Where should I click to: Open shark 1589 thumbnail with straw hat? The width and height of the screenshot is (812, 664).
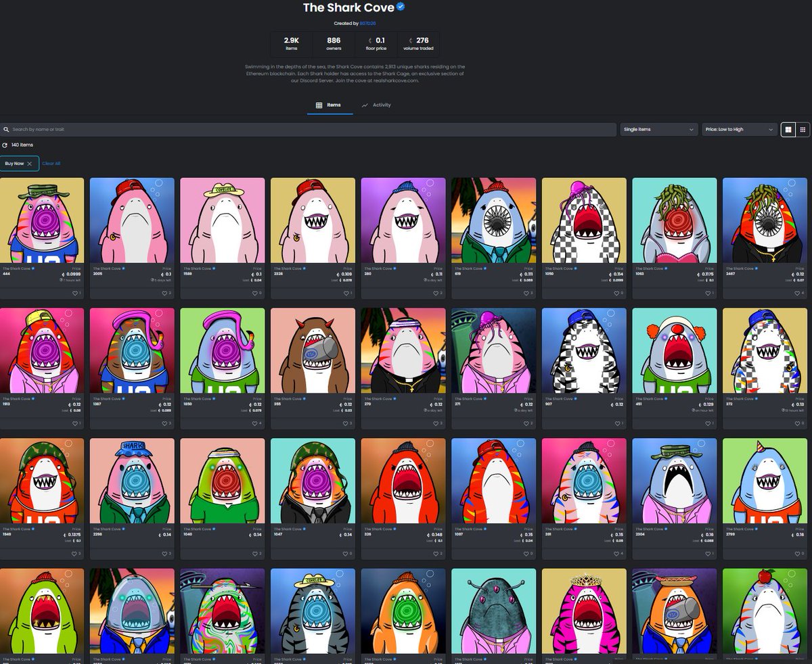click(x=223, y=220)
